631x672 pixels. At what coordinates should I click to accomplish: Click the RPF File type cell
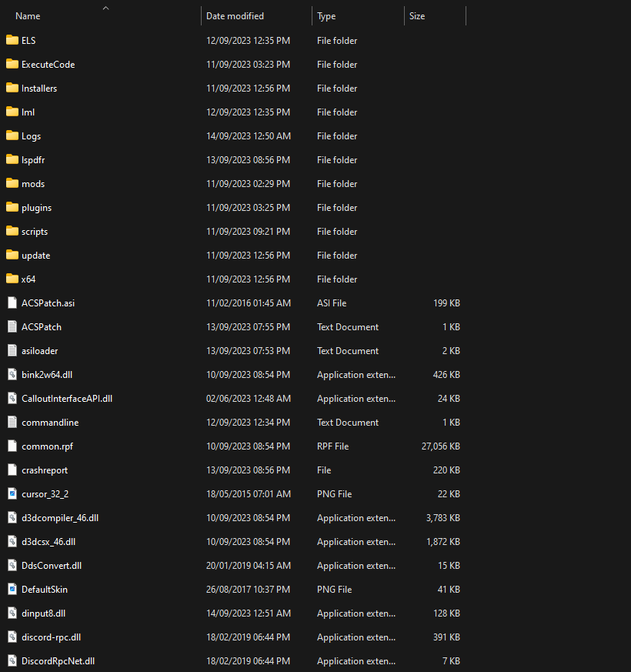pos(333,446)
